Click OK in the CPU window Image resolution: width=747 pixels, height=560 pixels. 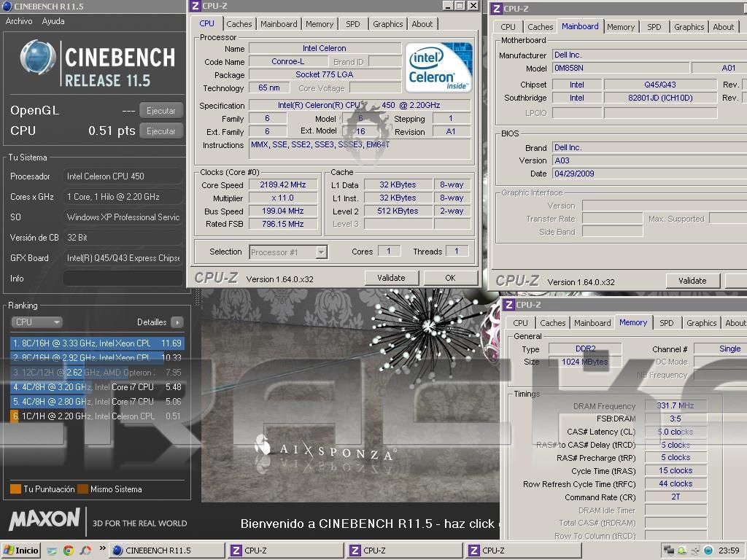(450, 278)
